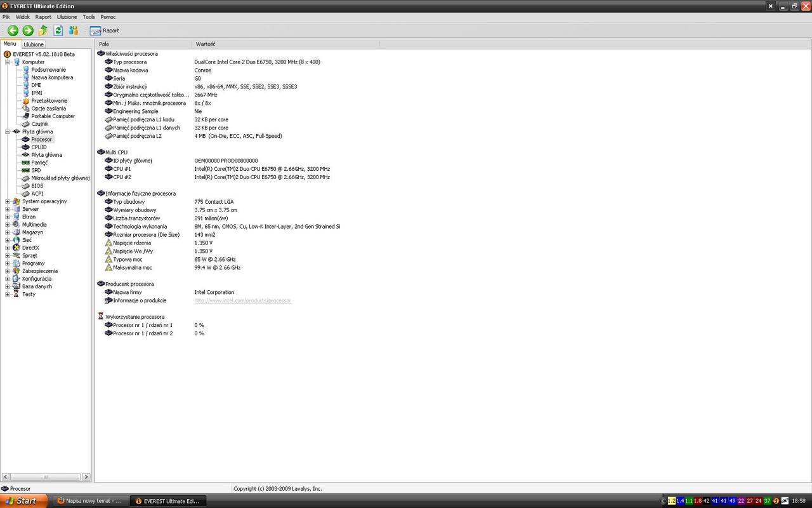Open the Ulubione menu in the menu bar

click(67, 17)
